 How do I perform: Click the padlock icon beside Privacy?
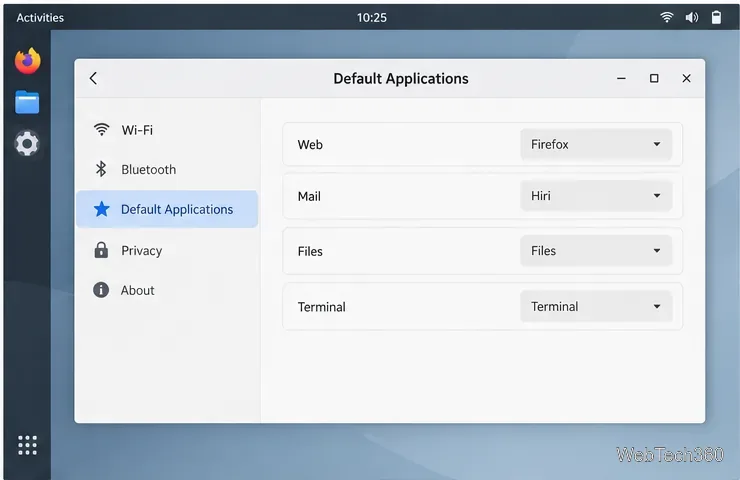[x=101, y=250]
